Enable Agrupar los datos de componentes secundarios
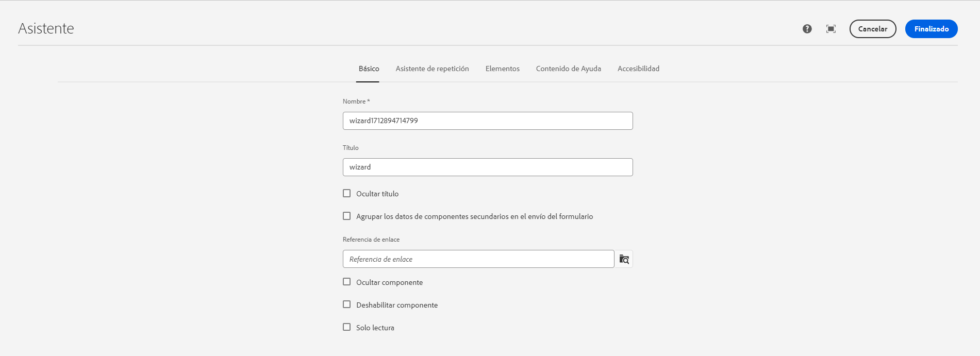 347,216
